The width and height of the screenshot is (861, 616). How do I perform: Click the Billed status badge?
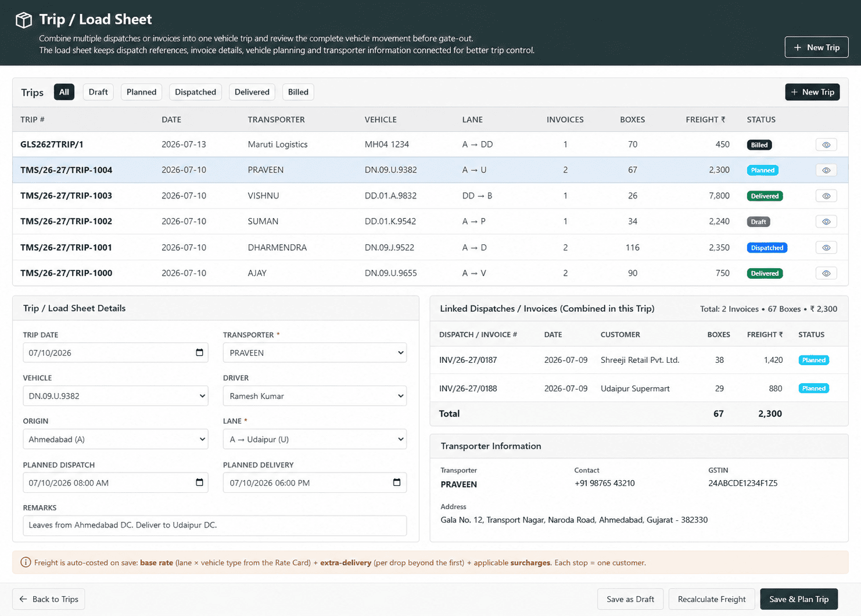759,145
